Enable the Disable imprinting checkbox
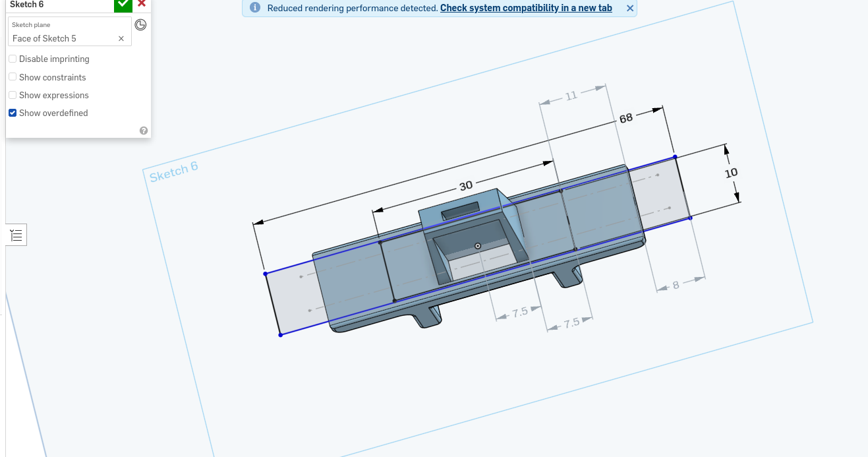Screen dimensions: 868x457 13,59
